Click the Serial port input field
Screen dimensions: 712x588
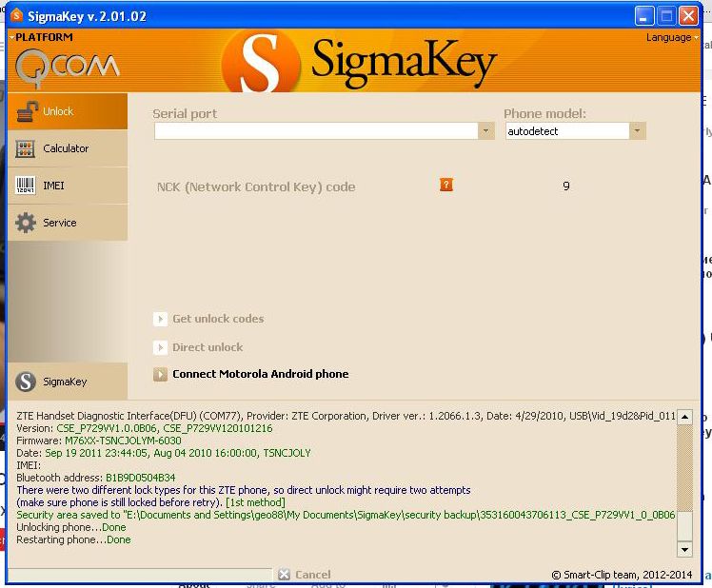point(315,131)
